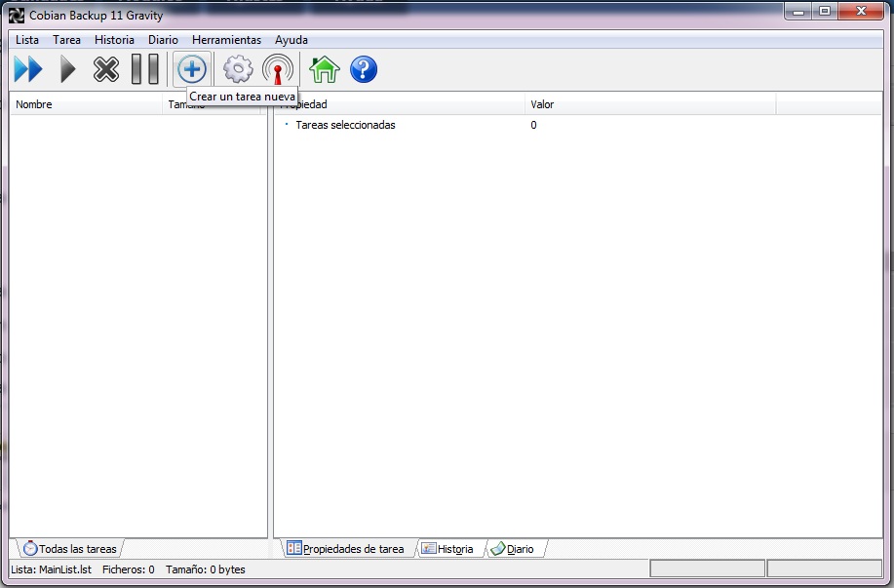The image size is (894, 588).
Task: Open the Herramientas menu
Action: (226, 40)
